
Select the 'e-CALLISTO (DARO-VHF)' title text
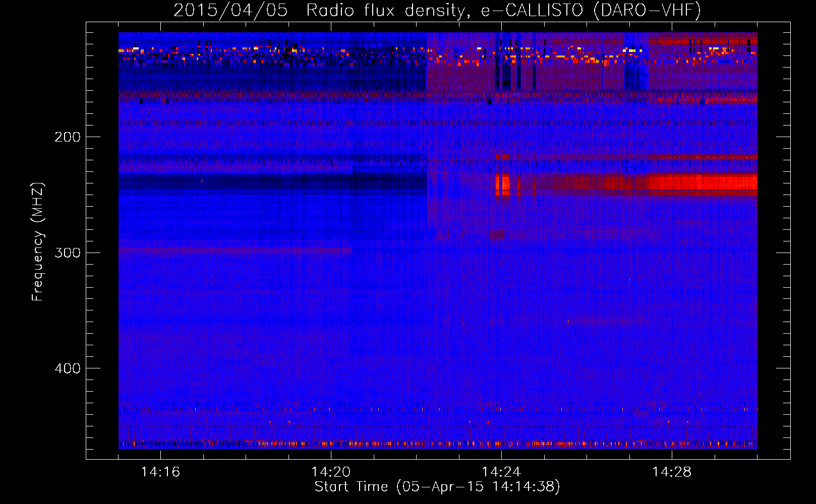(x=591, y=10)
